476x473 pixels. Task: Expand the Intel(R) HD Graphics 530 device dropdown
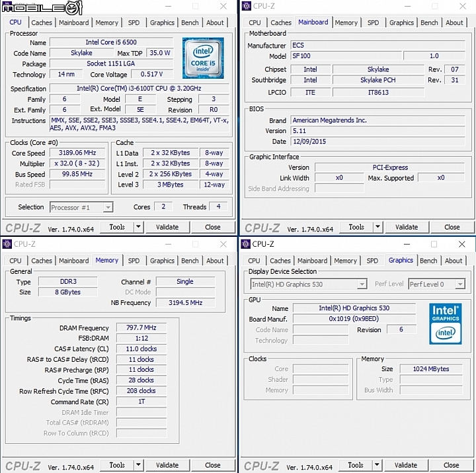point(362,284)
